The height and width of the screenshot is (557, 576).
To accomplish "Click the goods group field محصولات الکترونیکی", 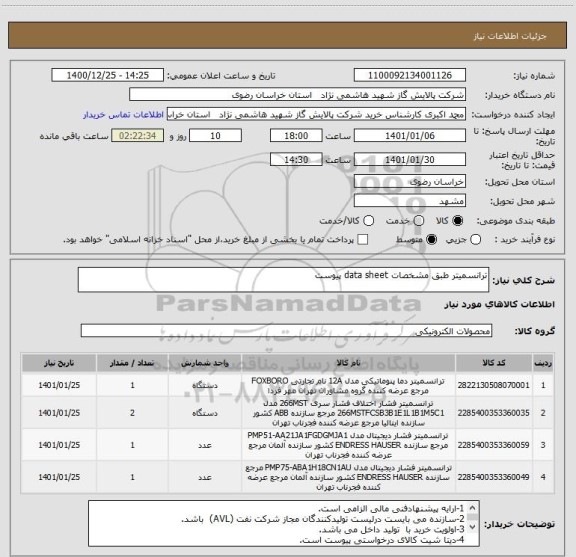I will tap(286, 331).
